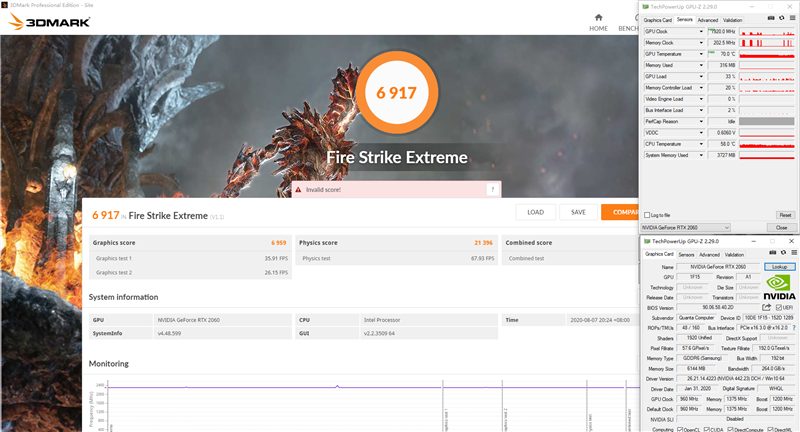Click the Graphics test 2 26.15 FPS row

tap(190, 272)
